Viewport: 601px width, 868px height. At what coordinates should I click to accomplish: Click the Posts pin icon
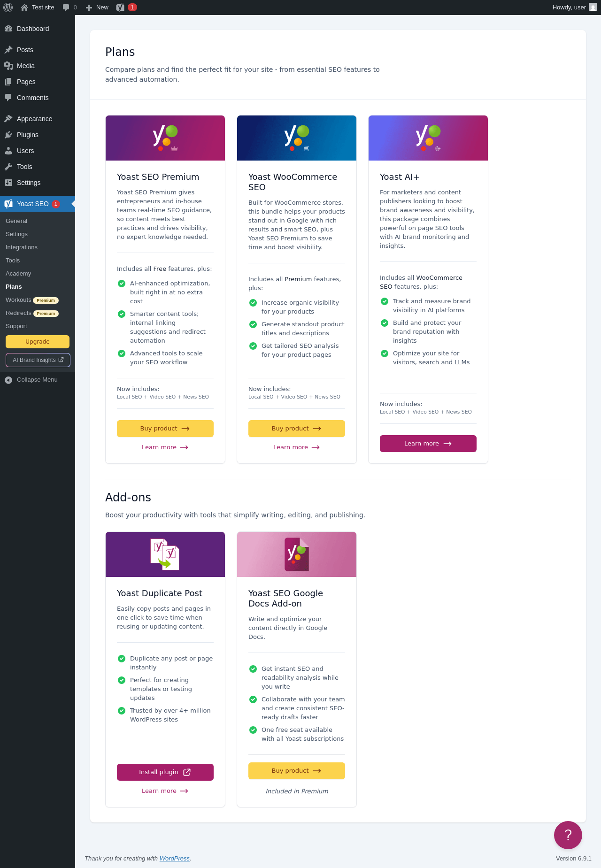click(8, 50)
